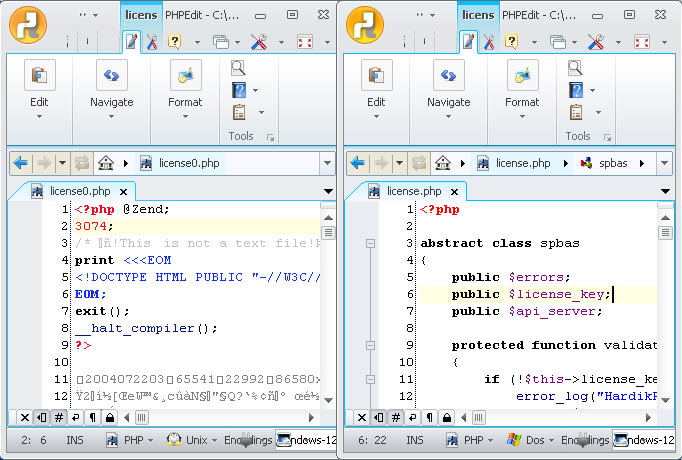This screenshot has width=682, height=460.
Task: Open the Unix line endings dropdown in the status bar
Action: pos(192,440)
